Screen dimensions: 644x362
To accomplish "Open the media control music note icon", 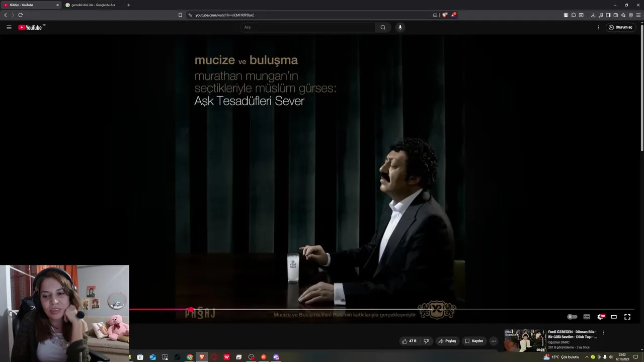I will [601, 15].
